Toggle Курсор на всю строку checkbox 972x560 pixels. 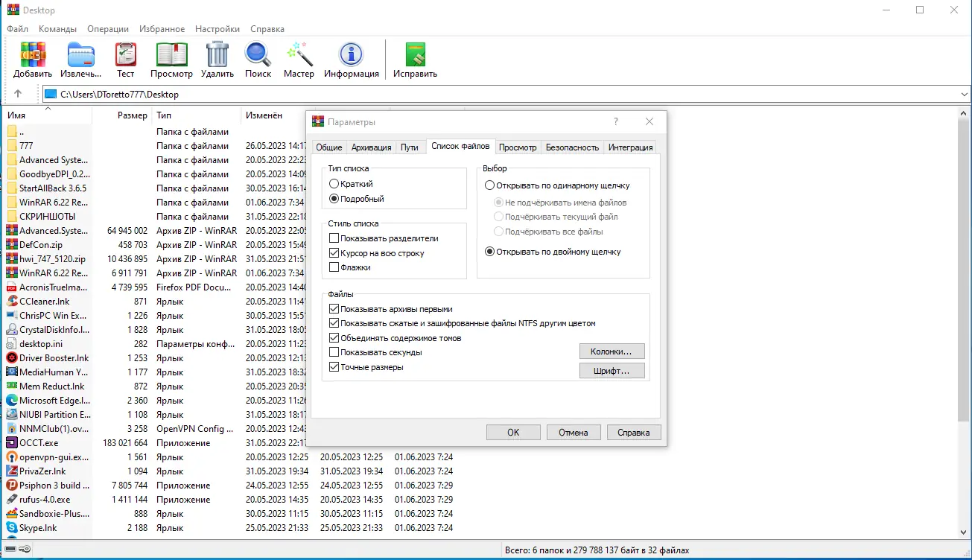coord(334,253)
